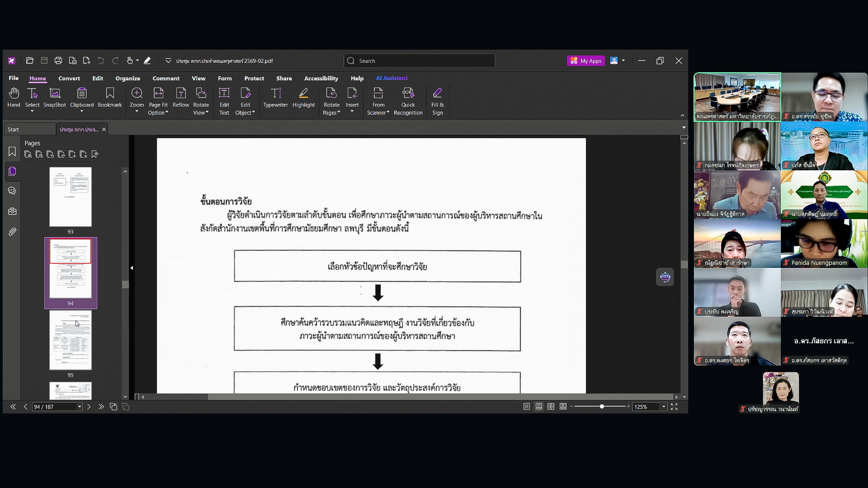The image size is (868, 488).
Task: Open the Attachments panel paperclip icon
Action: (12, 232)
